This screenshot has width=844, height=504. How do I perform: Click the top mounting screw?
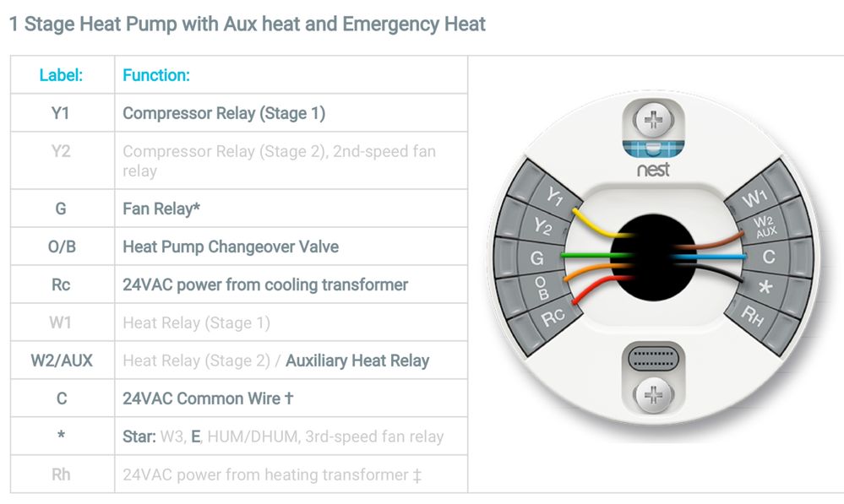tap(653, 121)
